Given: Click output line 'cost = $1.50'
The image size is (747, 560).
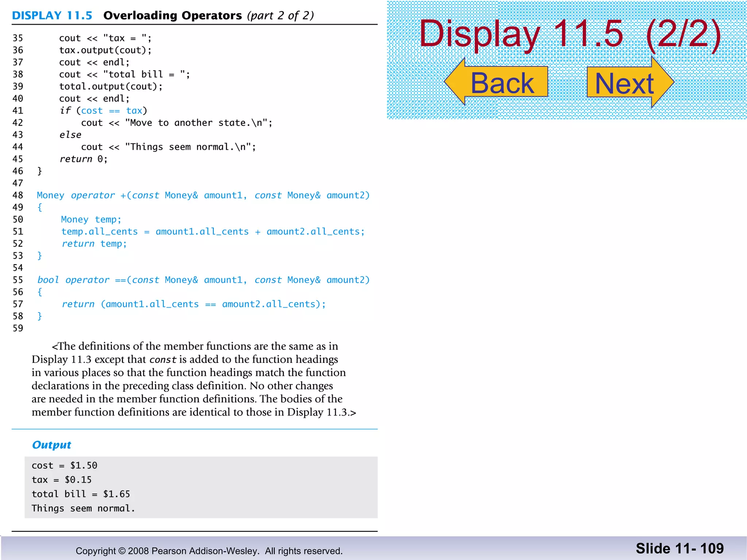Looking at the screenshot, I should (x=65, y=466).
